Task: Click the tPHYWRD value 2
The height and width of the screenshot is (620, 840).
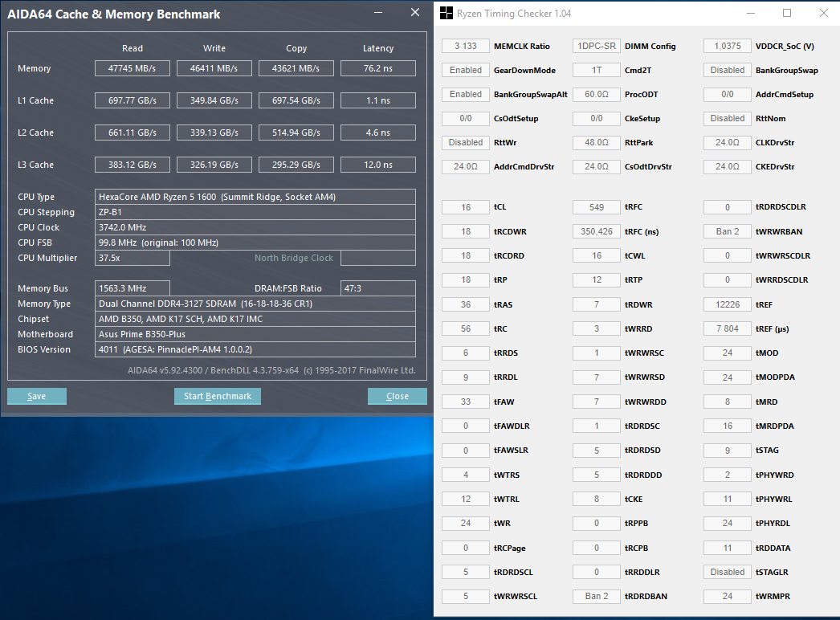Action: pyautogui.click(x=728, y=475)
